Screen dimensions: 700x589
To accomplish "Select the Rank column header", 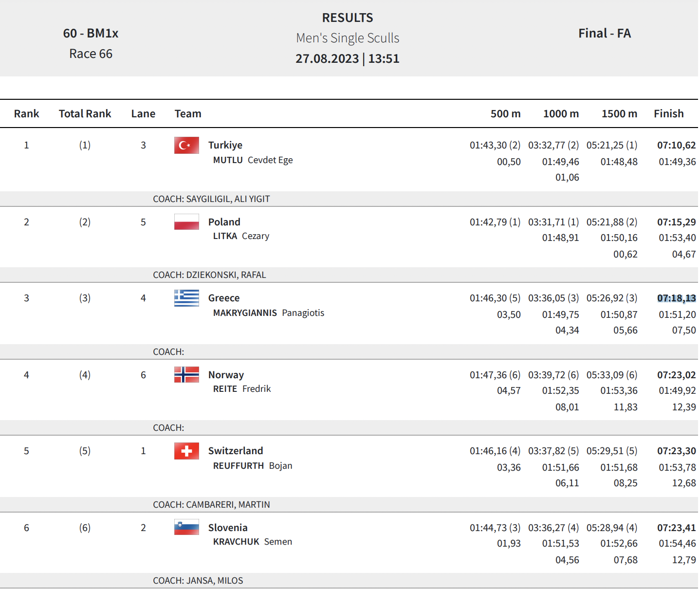I will [x=26, y=113].
